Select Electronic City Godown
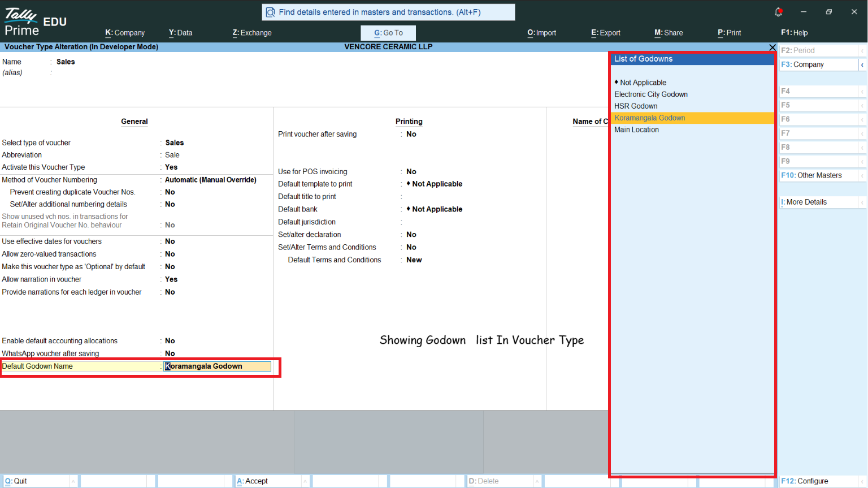 pos(692,94)
